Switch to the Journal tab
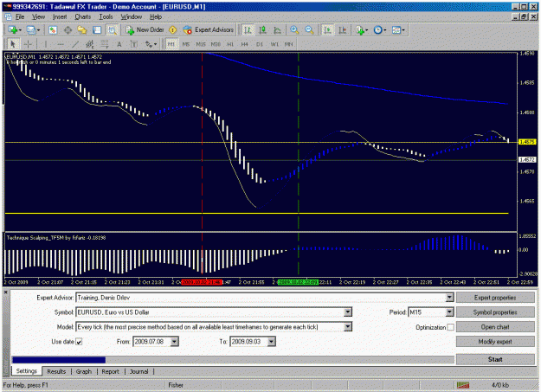This screenshot has width=541, height=392. [139, 371]
